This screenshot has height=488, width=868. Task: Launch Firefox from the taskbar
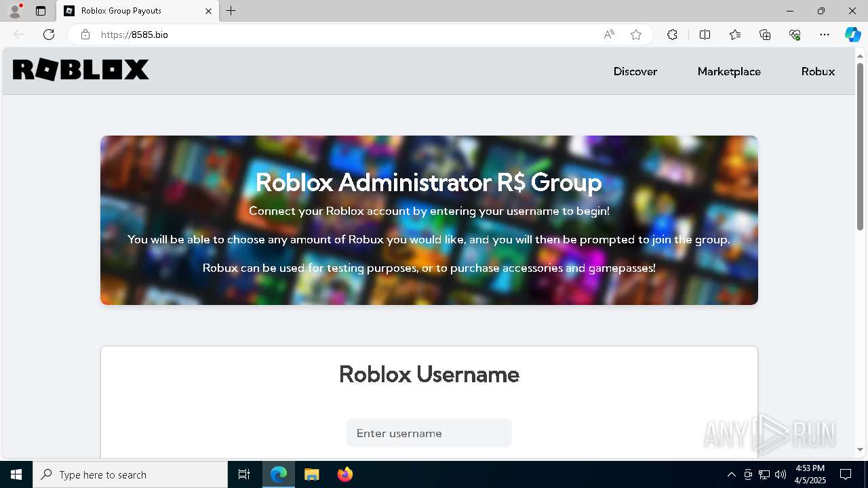coord(345,474)
